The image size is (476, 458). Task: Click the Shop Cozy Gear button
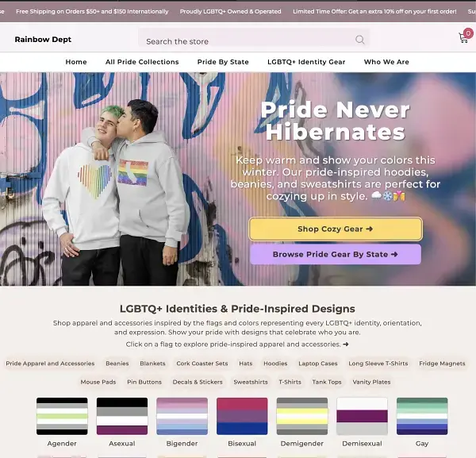(x=336, y=229)
